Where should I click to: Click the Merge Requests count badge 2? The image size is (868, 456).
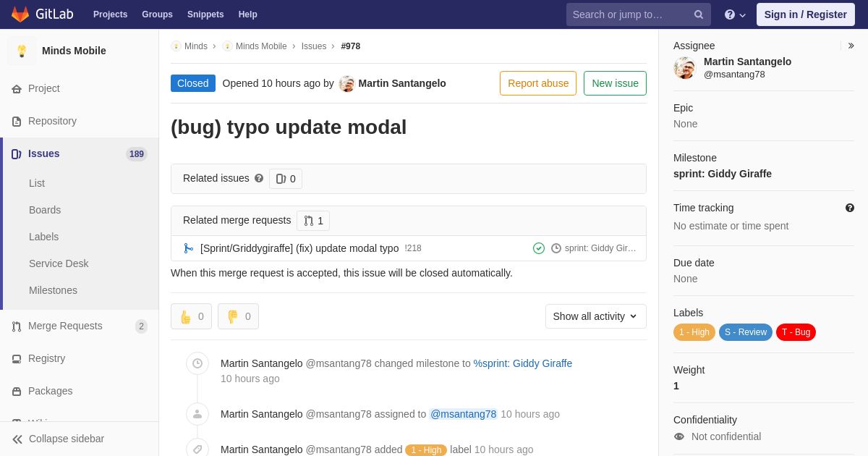point(141,326)
